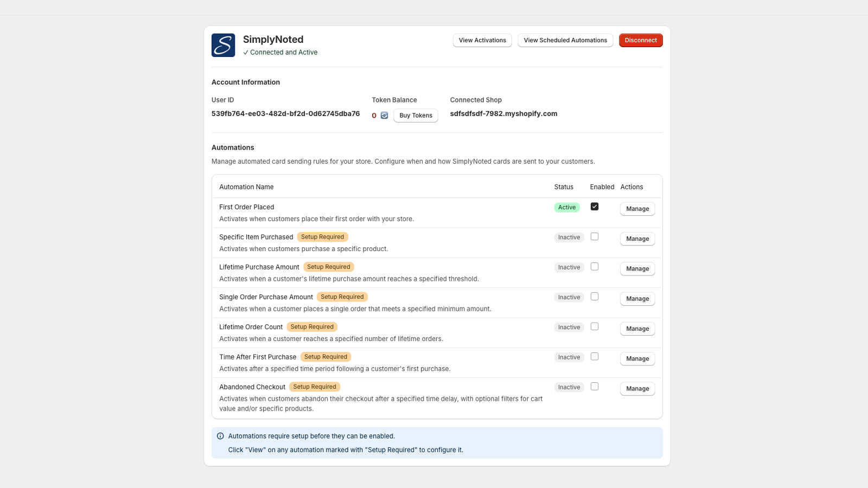Click Setup Required badge for Specific Item Purchased
The width and height of the screenshot is (868, 488).
322,237
